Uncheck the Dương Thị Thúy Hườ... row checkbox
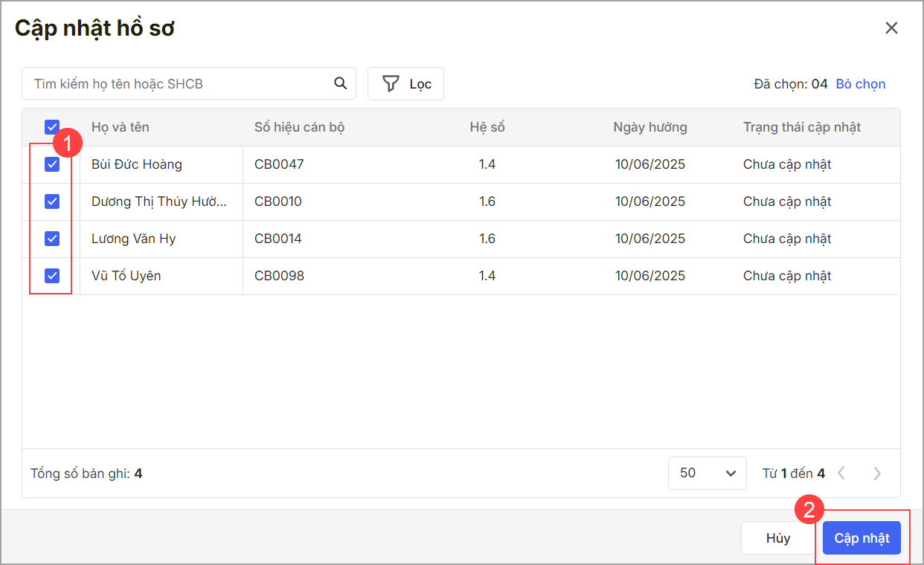 coord(52,201)
